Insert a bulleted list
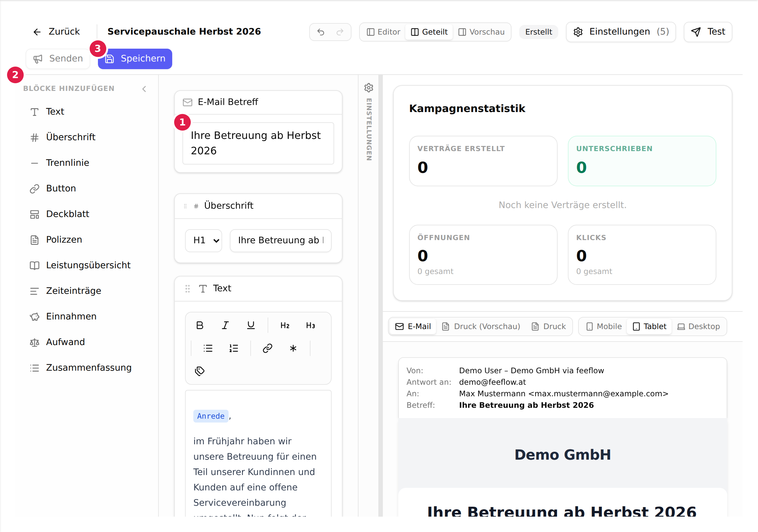 tap(208, 348)
